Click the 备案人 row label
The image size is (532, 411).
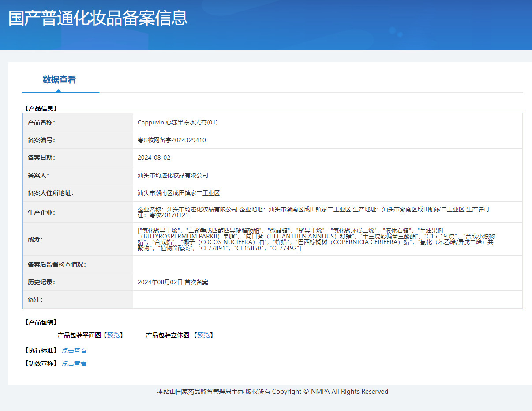coord(38,176)
